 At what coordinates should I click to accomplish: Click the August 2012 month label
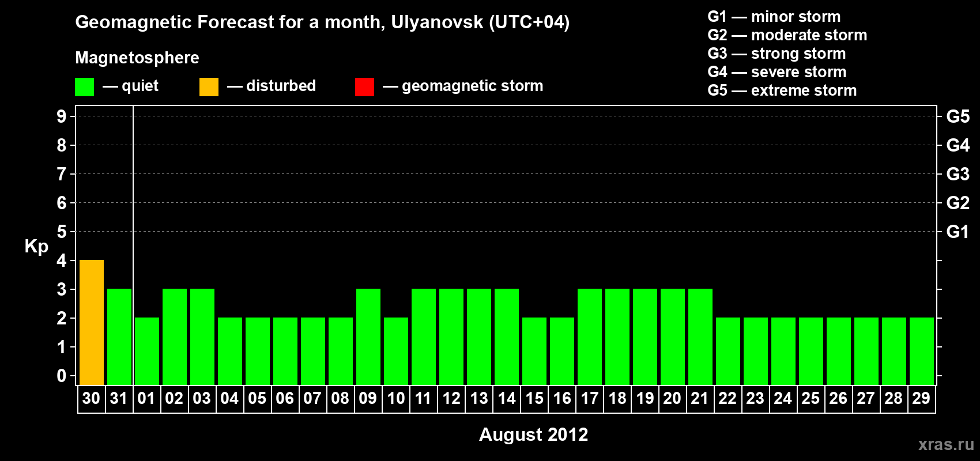tap(534, 434)
